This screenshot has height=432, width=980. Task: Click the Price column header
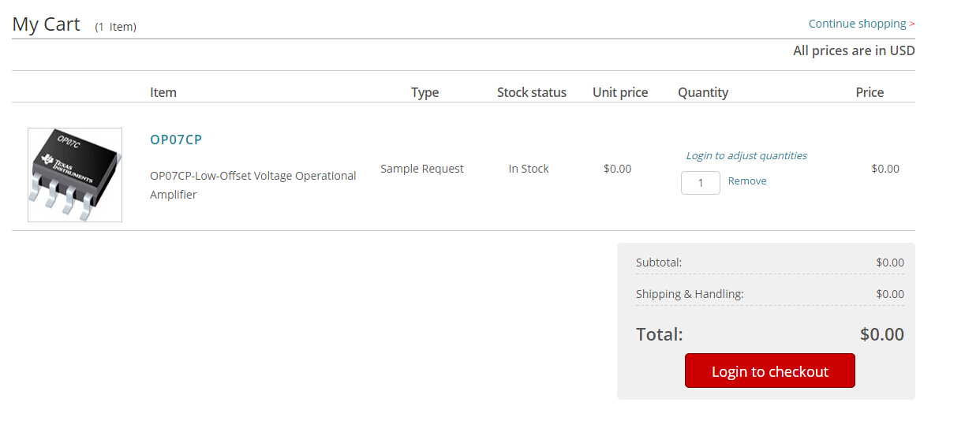(x=870, y=92)
